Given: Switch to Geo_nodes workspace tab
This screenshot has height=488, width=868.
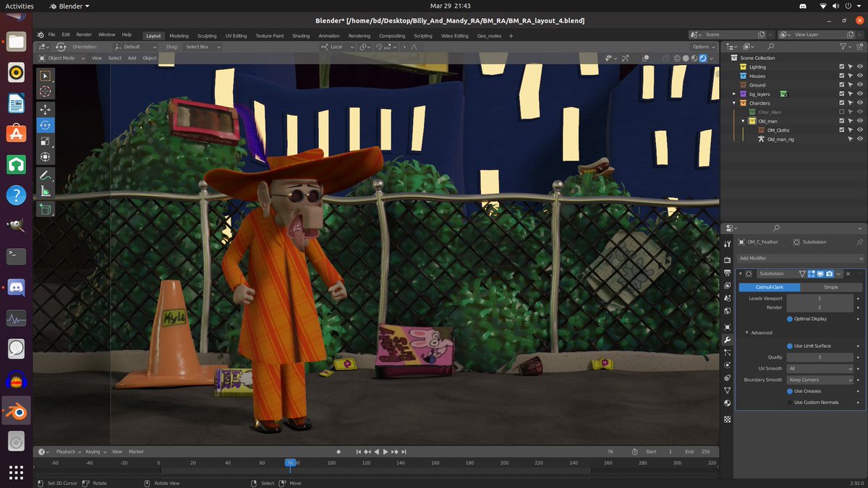Looking at the screenshot, I should tap(489, 35).
